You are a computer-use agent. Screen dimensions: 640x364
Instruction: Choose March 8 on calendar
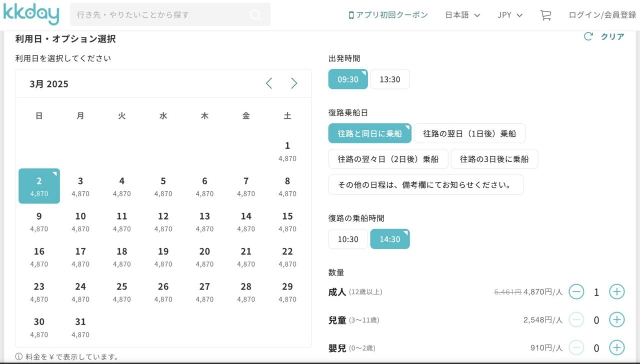pyautogui.click(x=287, y=186)
